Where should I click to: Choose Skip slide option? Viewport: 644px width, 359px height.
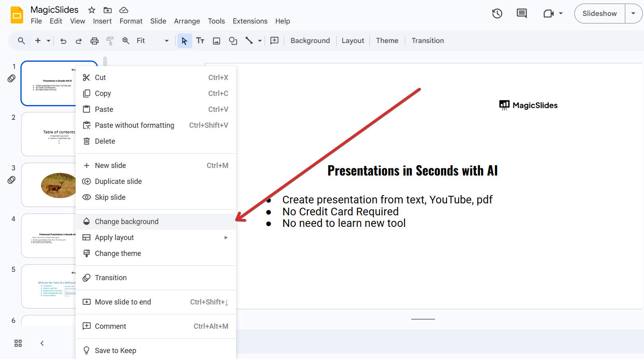pyautogui.click(x=156, y=197)
